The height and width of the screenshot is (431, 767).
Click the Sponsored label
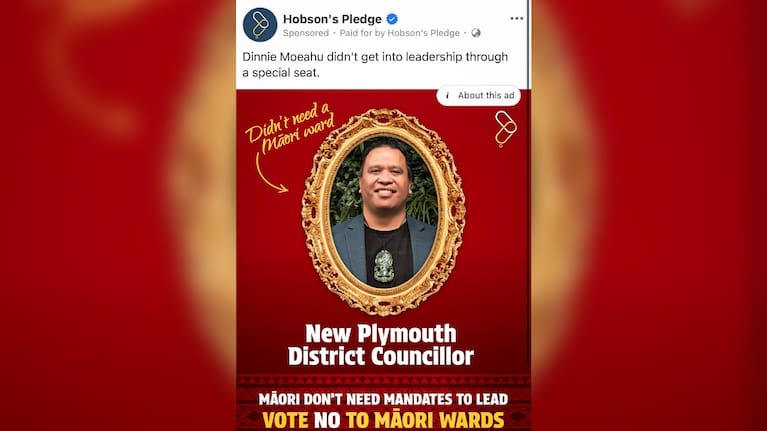tap(306, 33)
